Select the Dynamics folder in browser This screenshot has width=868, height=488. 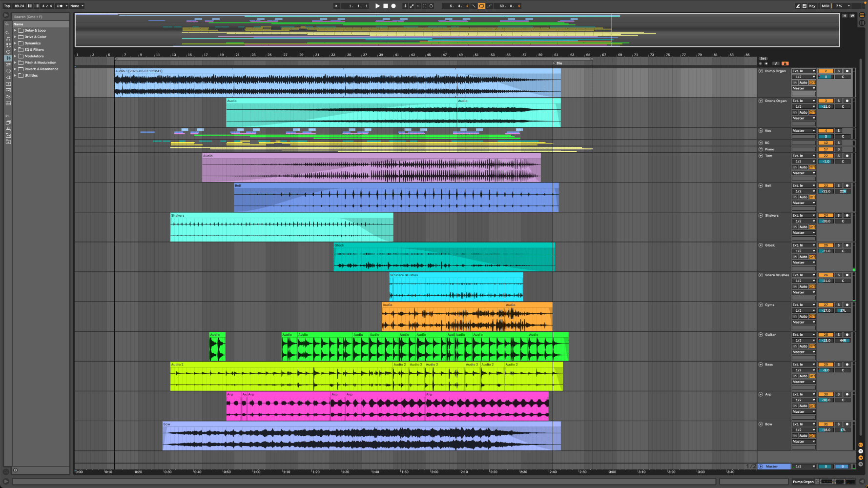(33, 43)
